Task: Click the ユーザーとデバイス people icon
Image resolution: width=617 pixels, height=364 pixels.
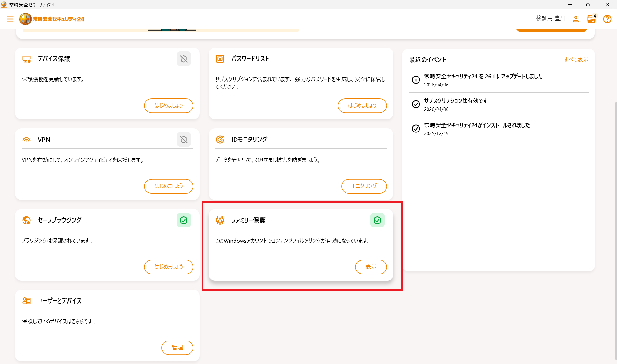Action: tap(27, 300)
